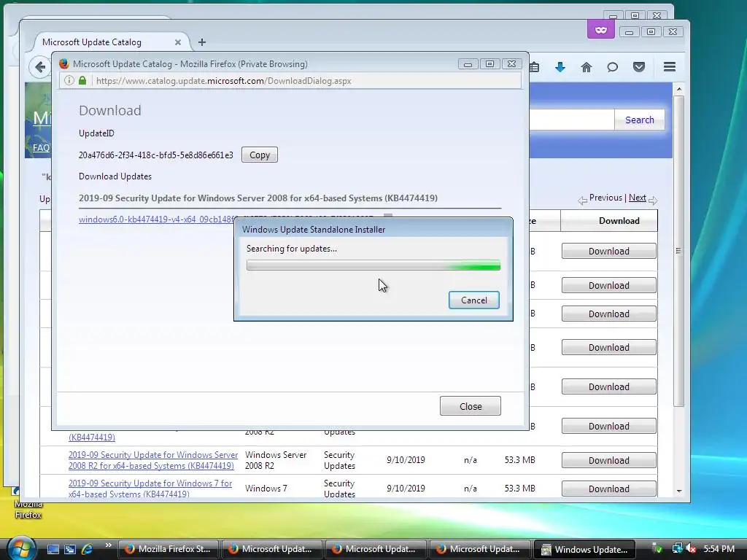Click the Copy button next to UpdateID
The width and height of the screenshot is (747, 560).
coord(260,155)
